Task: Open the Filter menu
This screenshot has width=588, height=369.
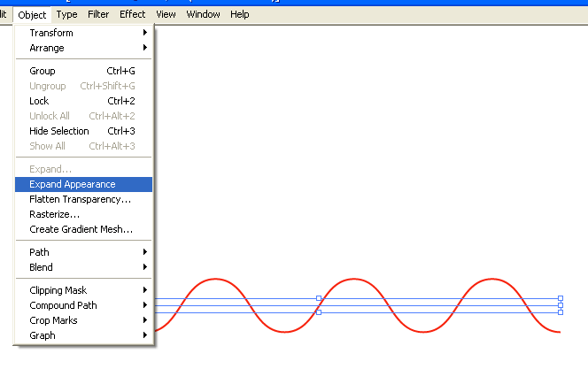Action: point(98,14)
